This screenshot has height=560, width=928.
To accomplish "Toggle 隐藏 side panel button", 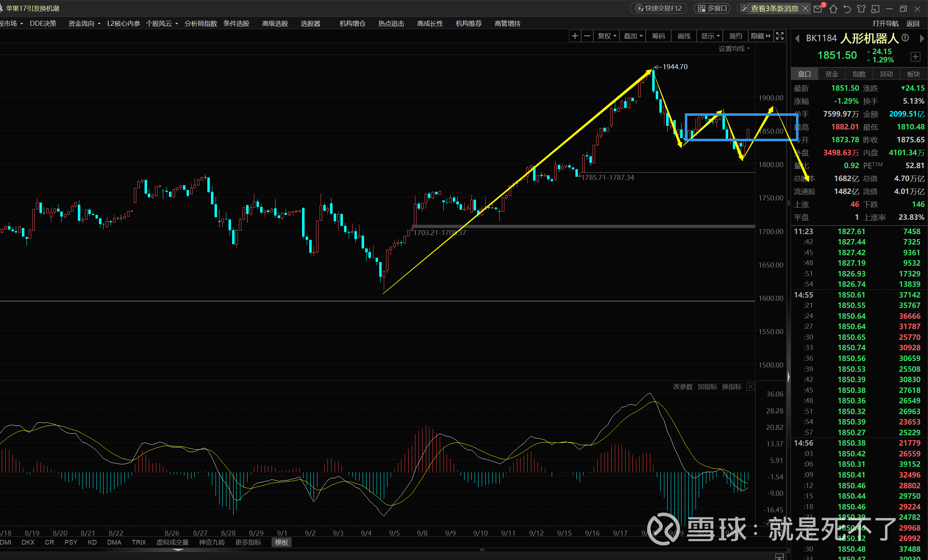I will 760,36.
